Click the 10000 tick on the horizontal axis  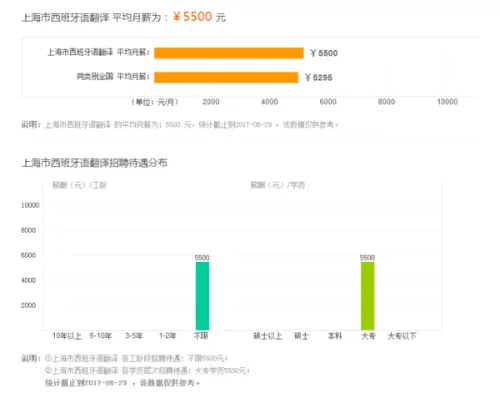pos(447,102)
